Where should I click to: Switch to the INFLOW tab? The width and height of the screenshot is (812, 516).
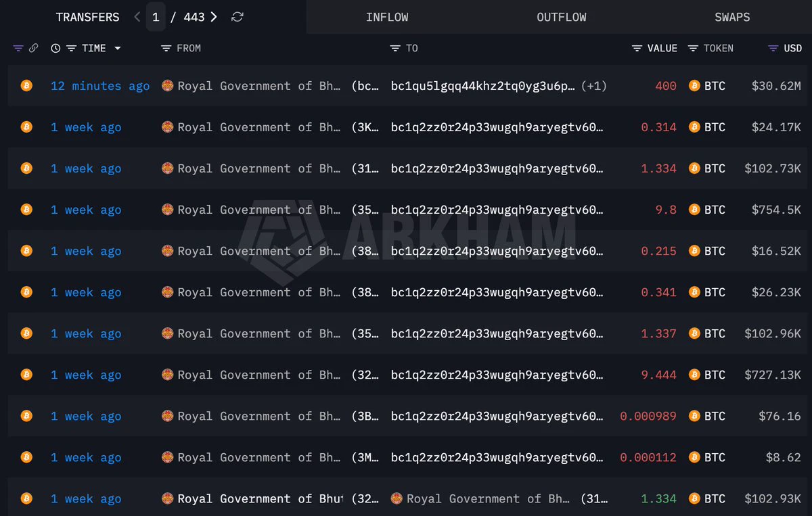point(387,17)
